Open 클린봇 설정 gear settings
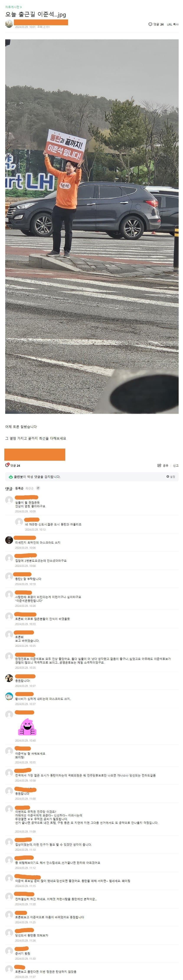This screenshot has height=980, width=183. (170, 477)
